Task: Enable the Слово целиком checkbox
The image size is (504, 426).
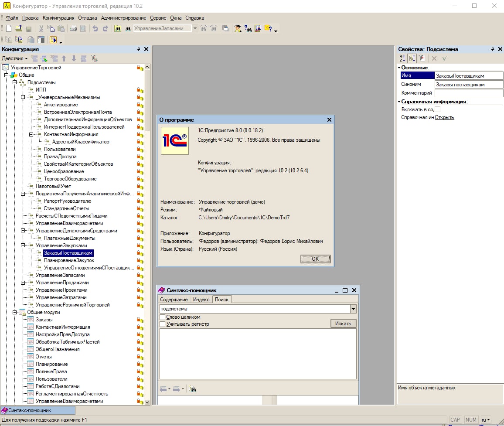Action: click(163, 317)
